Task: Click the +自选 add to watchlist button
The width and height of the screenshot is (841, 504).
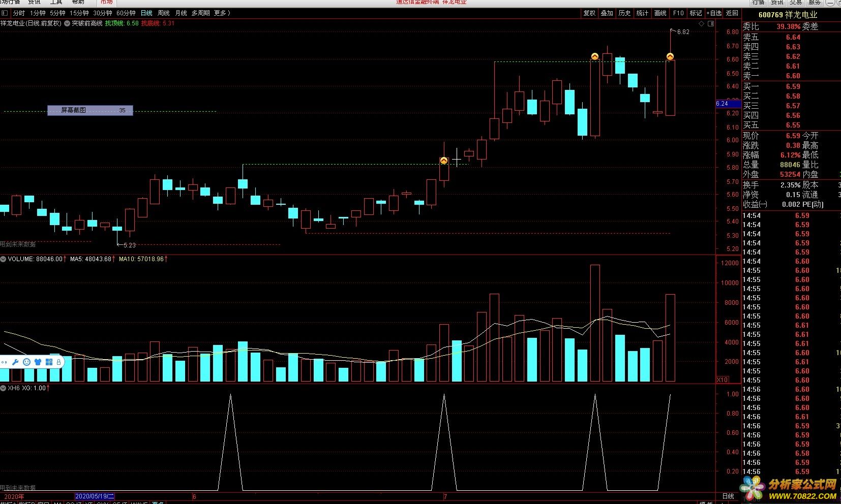Action: click(x=714, y=13)
